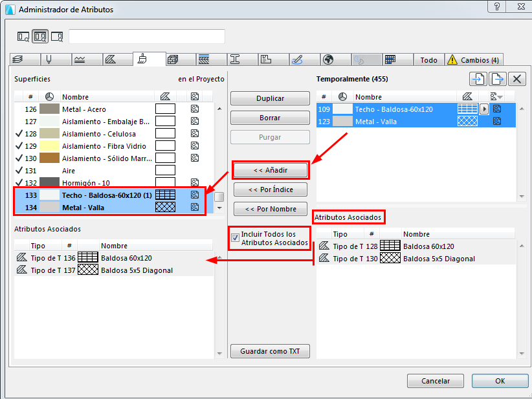Open the Fill types attribute tab

pyautogui.click(x=117, y=59)
